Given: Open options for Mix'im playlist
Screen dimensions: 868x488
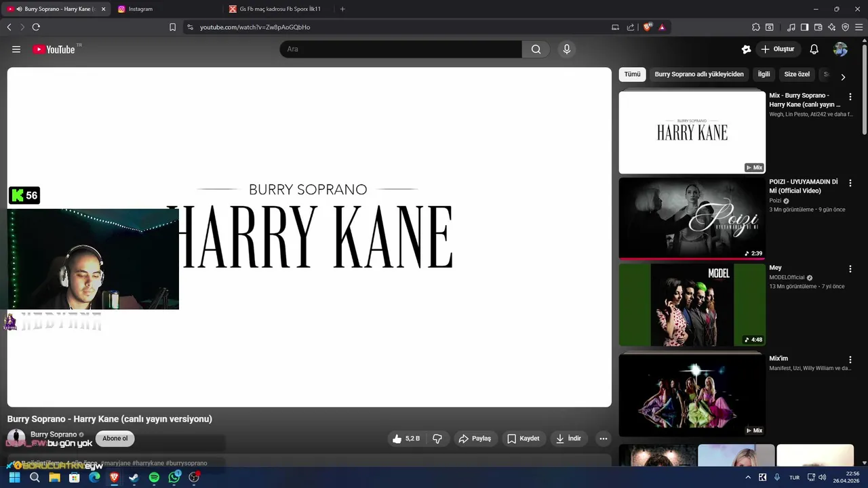Looking at the screenshot, I should click(850, 360).
